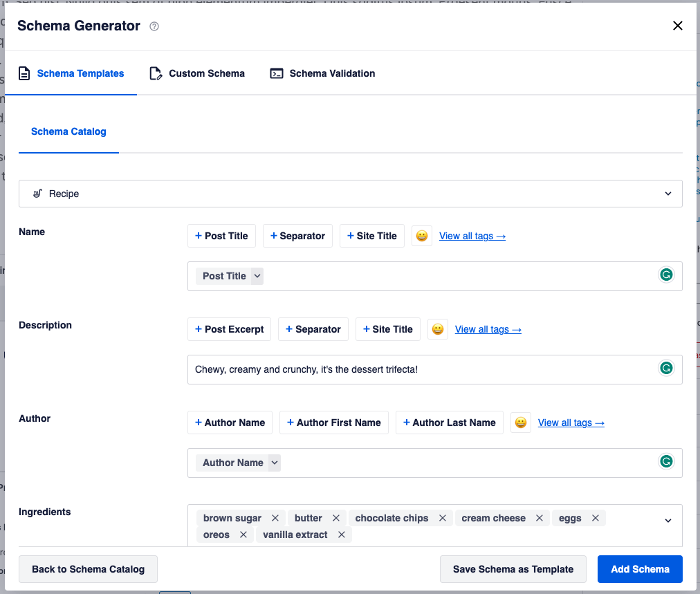Viewport: 700px width, 594px height.
Task: Remove the chocolate chips ingredient tag
Action: 443,518
